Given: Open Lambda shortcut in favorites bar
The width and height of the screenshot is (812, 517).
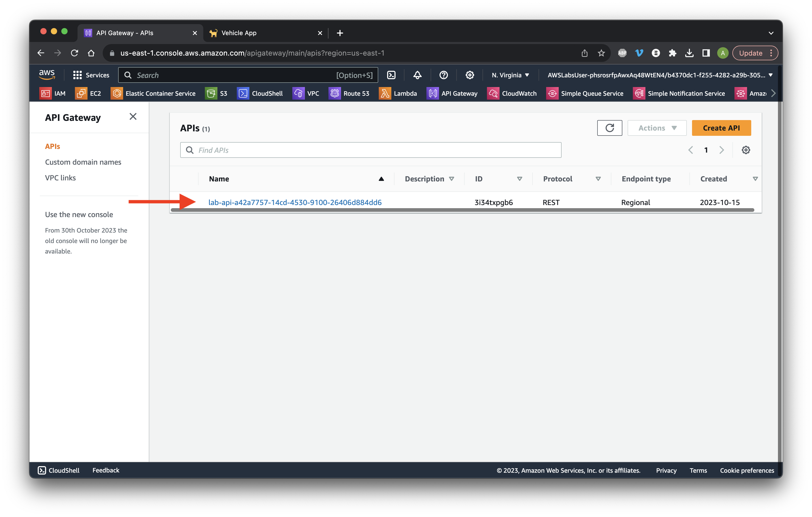Looking at the screenshot, I should (x=398, y=94).
